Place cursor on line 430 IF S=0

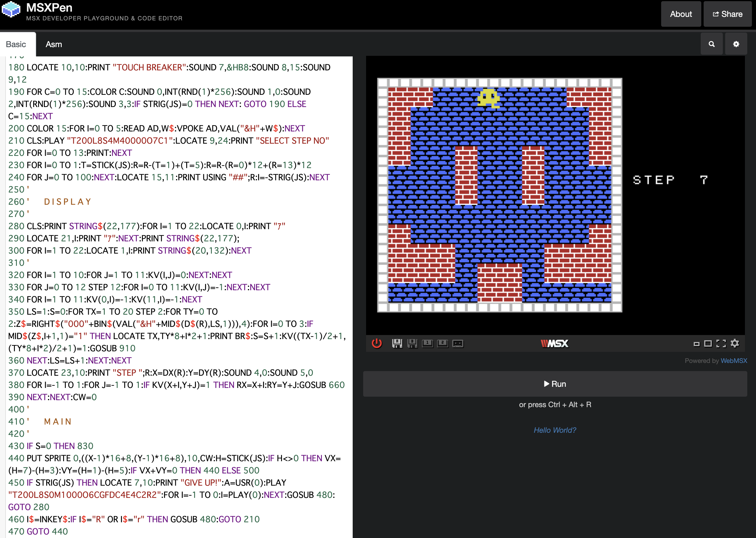point(51,446)
